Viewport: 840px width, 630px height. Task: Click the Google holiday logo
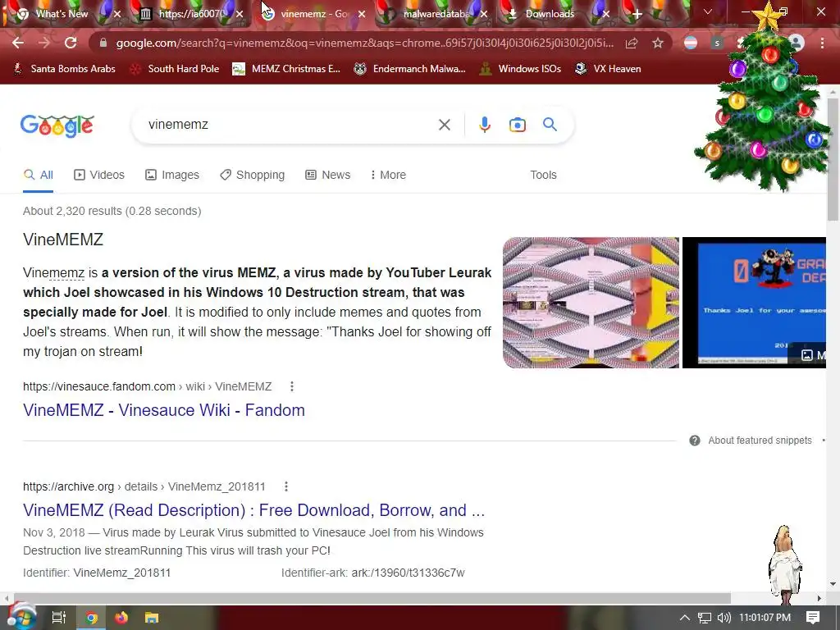pos(57,126)
